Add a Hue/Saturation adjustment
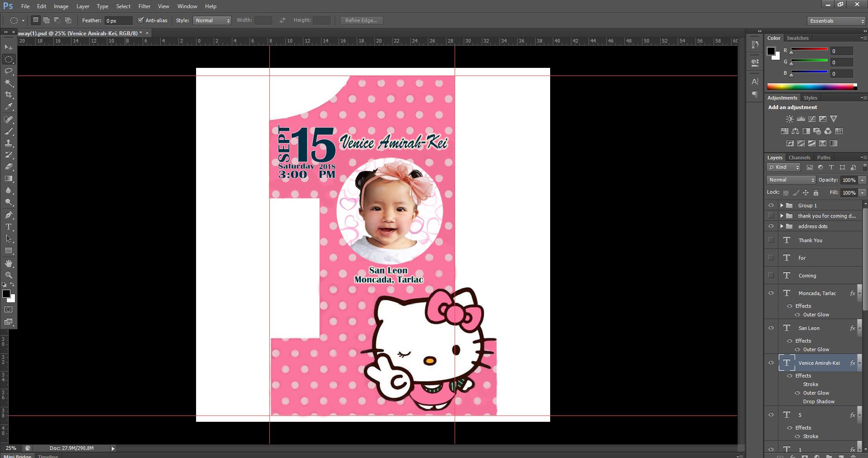868x458 pixels. (784, 131)
